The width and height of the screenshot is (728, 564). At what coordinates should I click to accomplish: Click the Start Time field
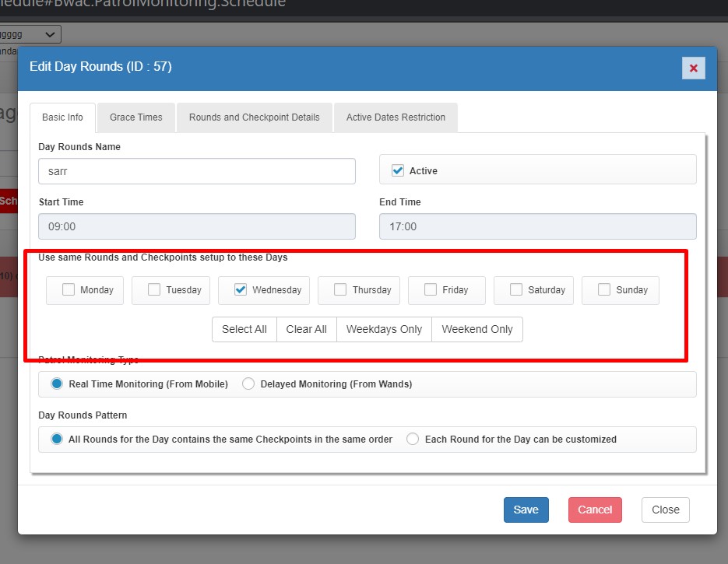tap(196, 226)
